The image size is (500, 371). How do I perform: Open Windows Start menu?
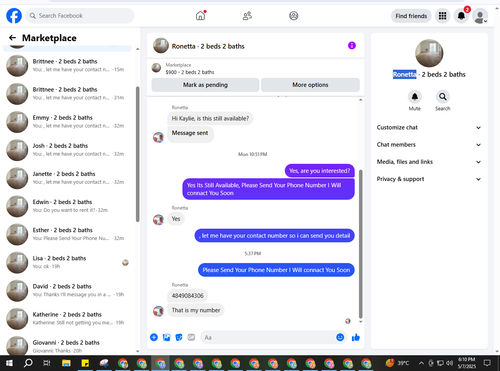[9, 363]
